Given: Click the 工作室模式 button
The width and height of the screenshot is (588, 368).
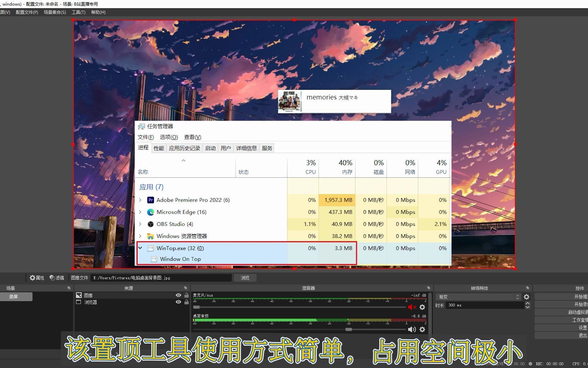Looking at the screenshot, I should tap(561, 320).
